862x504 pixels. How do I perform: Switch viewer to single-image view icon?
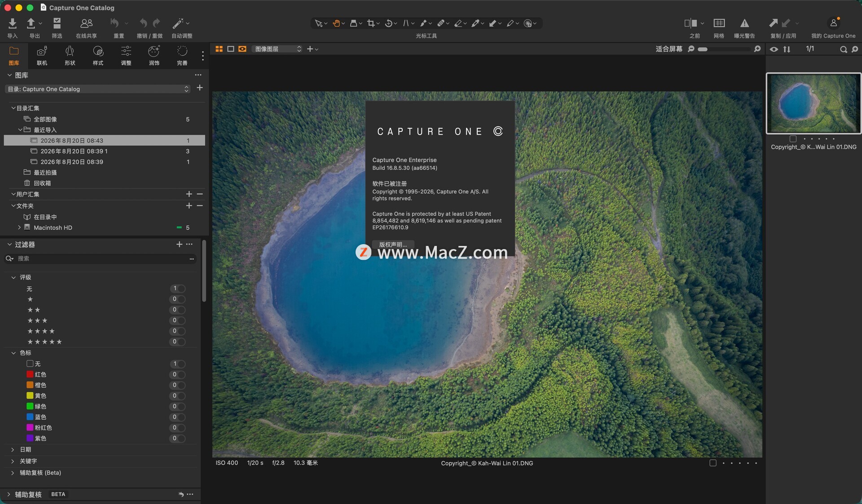(231, 49)
